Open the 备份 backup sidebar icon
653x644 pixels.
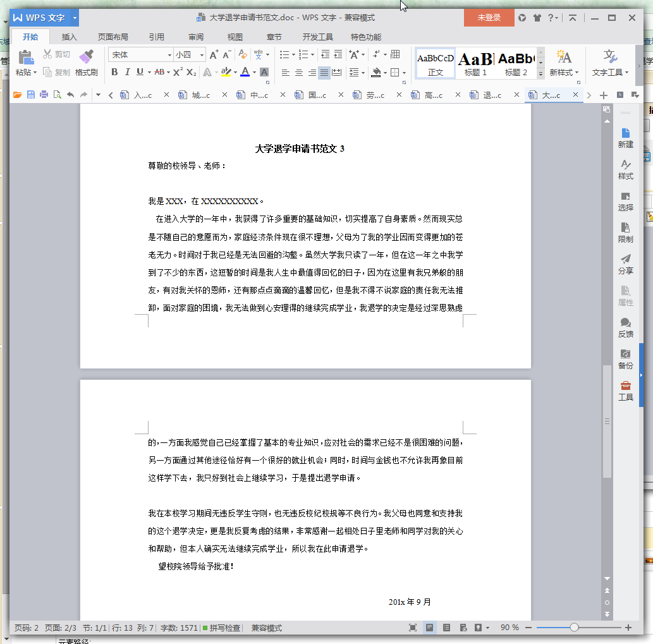(626, 359)
